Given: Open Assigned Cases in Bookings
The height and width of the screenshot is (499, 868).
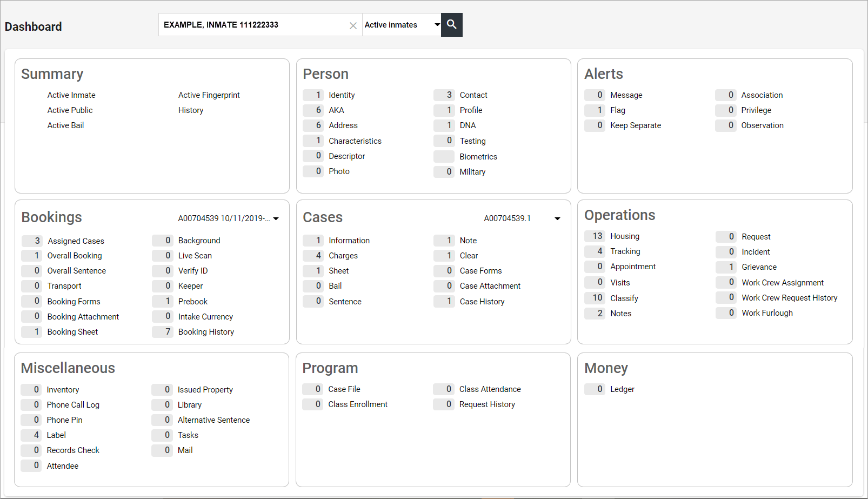Looking at the screenshot, I should (x=76, y=241).
